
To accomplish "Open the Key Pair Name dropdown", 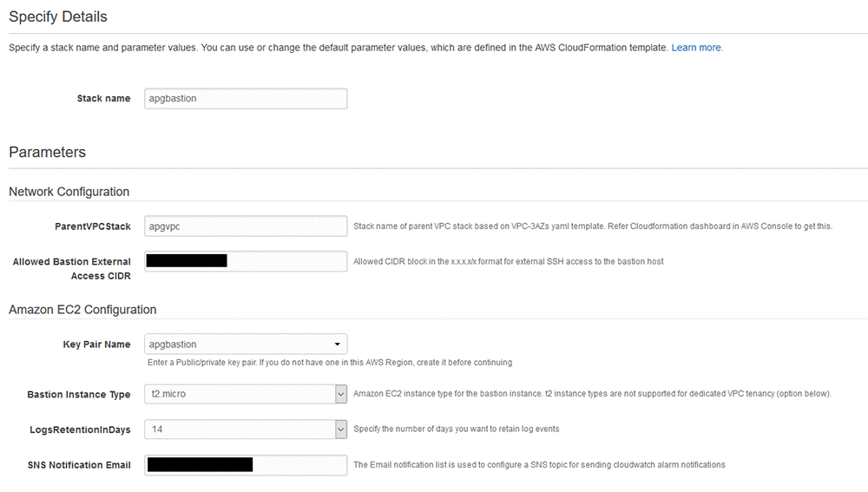I will pyautogui.click(x=246, y=344).
